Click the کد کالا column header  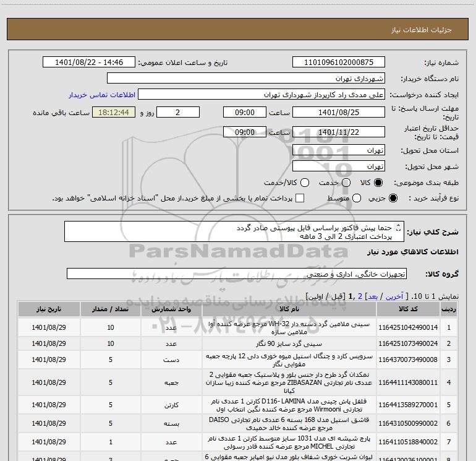(408, 309)
